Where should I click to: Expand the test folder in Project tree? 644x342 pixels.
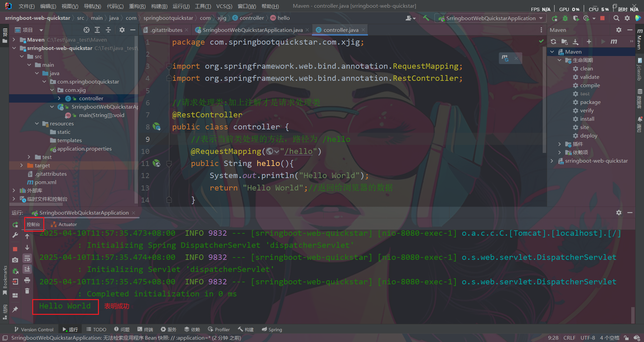coord(29,157)
